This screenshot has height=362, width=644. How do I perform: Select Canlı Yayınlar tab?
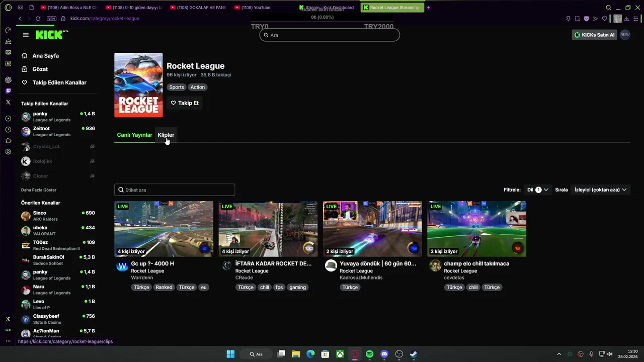coord(134,135)
